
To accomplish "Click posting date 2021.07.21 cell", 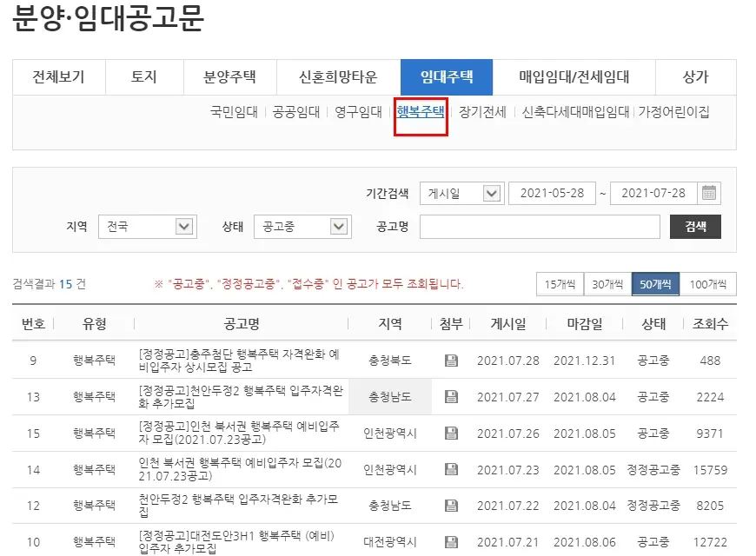I will coord(508,542).
